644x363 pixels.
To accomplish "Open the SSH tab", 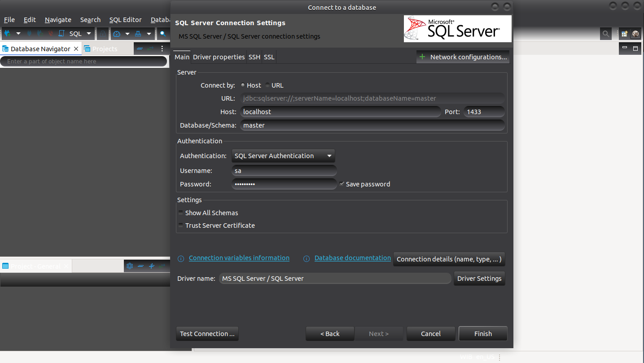I will tap(254, 57).
